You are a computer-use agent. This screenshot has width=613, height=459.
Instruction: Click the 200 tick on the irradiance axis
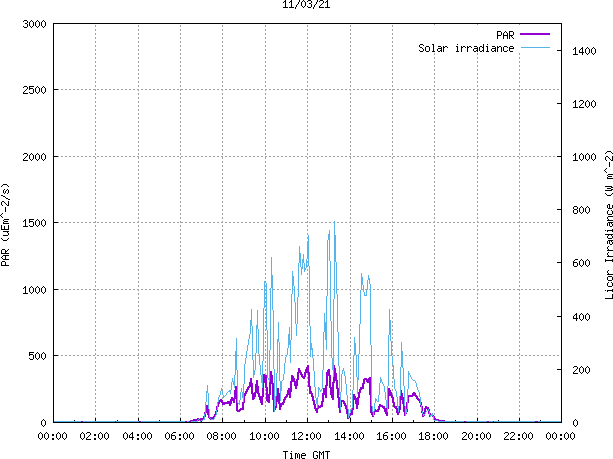coord(581,370)
